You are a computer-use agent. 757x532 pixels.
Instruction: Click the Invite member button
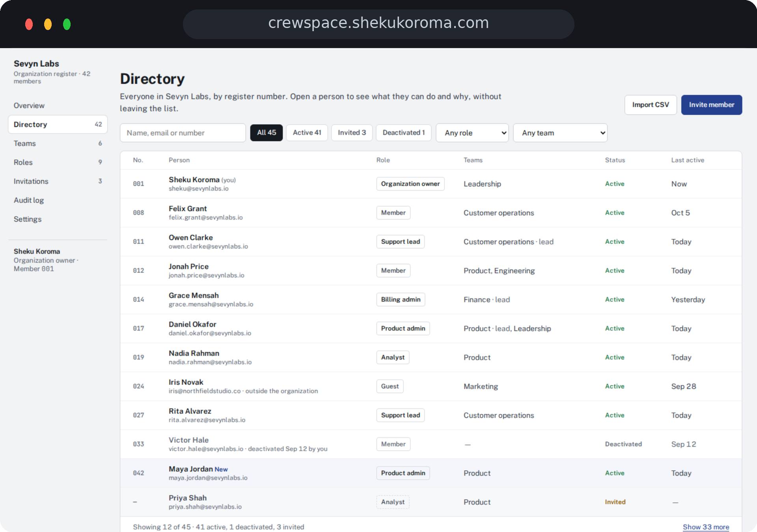(711, 105)
